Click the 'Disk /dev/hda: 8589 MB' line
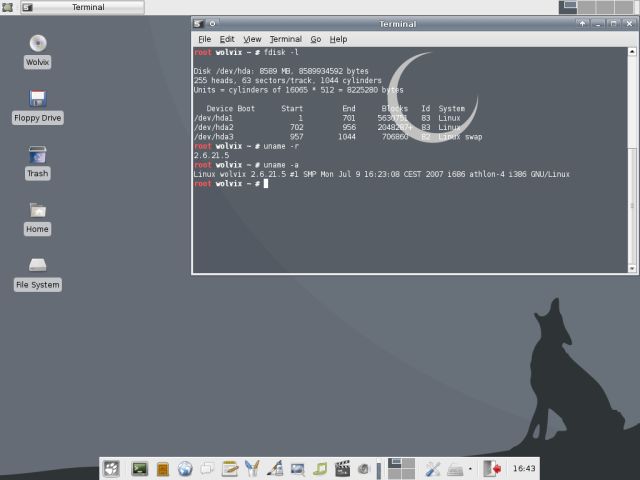 pos(281,71)
